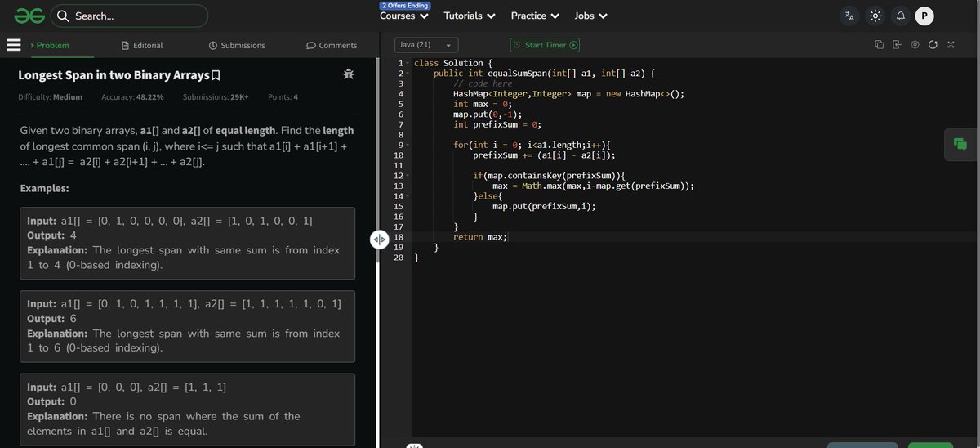Switch to the Submissions tab
The image size is (980, 448).
pyautogui.click(x=237, y=45)
